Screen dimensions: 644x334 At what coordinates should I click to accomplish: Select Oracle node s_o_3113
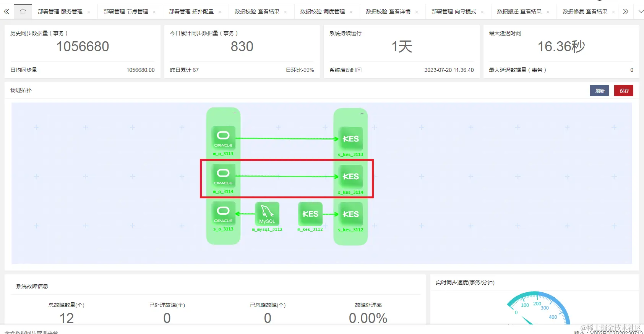pyautogui.click(x=223, y=213)
